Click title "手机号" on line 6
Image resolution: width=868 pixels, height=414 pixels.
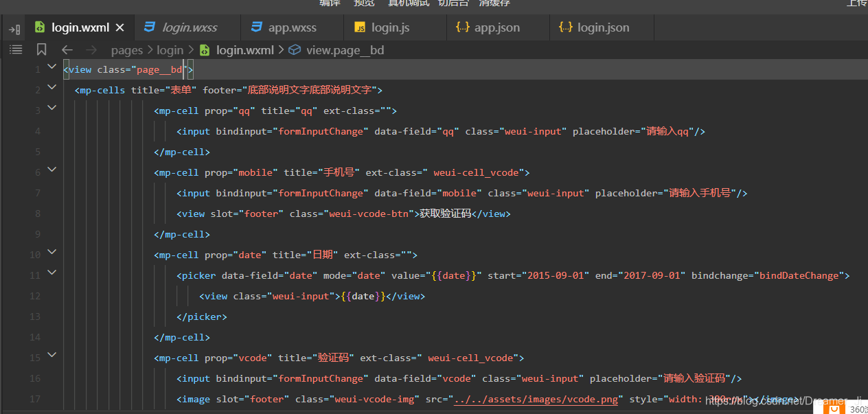point(339,172)
